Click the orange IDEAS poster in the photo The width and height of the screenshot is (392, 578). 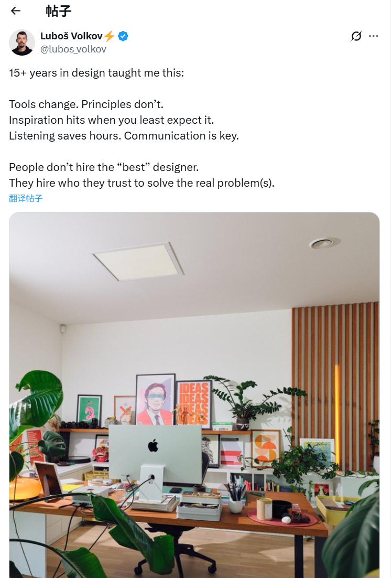[x=194, y=404]
